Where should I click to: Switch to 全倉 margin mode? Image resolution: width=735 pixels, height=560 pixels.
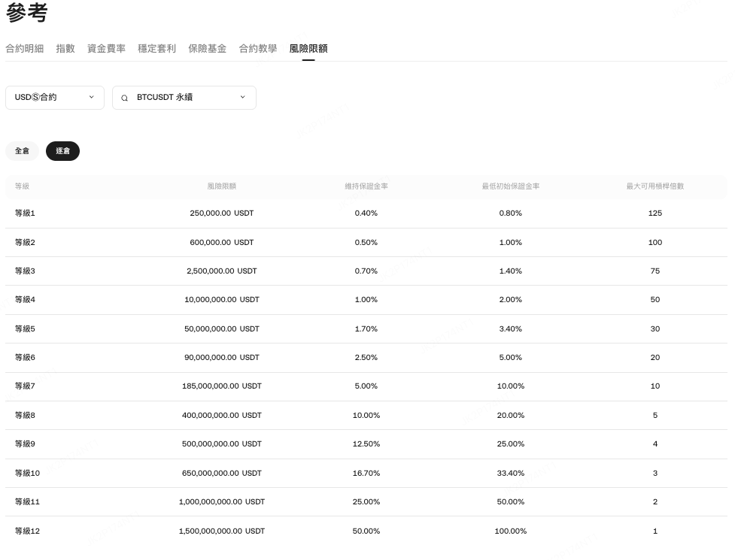(22, 151)
